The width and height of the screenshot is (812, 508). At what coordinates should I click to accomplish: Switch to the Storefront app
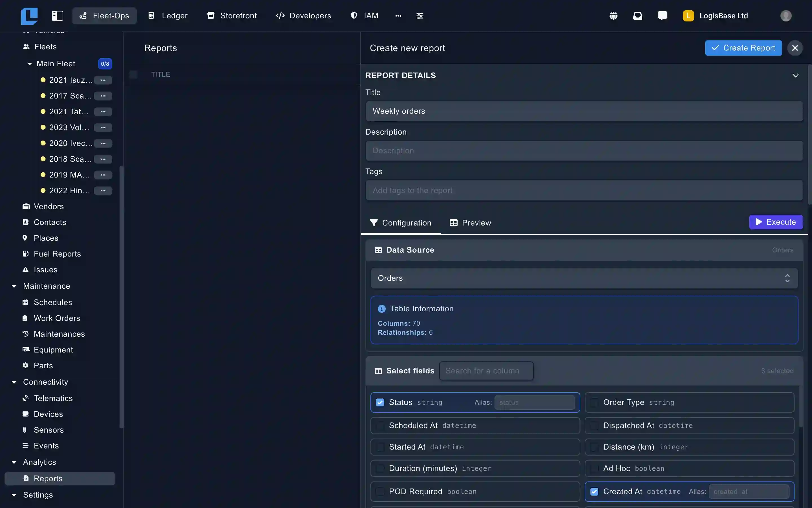pos(232,16)
